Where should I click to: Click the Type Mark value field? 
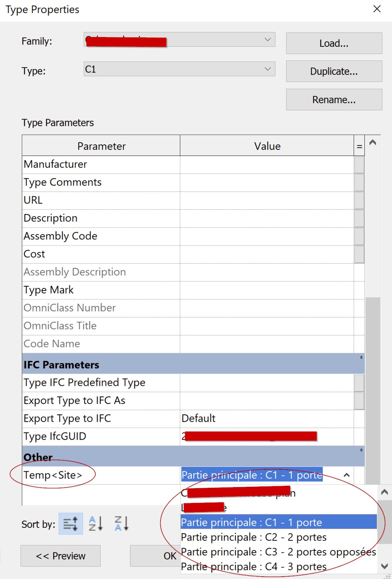[x=266, y=290]
